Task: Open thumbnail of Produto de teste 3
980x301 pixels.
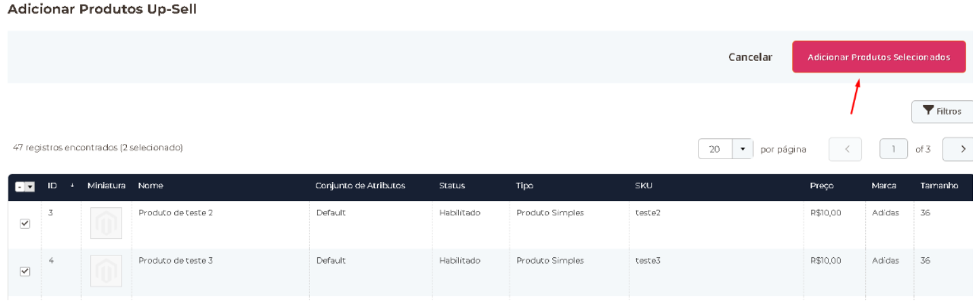Action: coord(106,271)
